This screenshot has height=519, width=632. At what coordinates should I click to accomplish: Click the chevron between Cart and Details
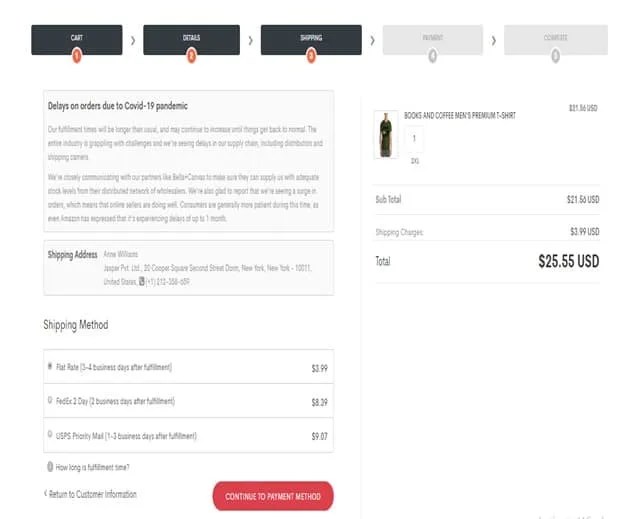point(132,40)
